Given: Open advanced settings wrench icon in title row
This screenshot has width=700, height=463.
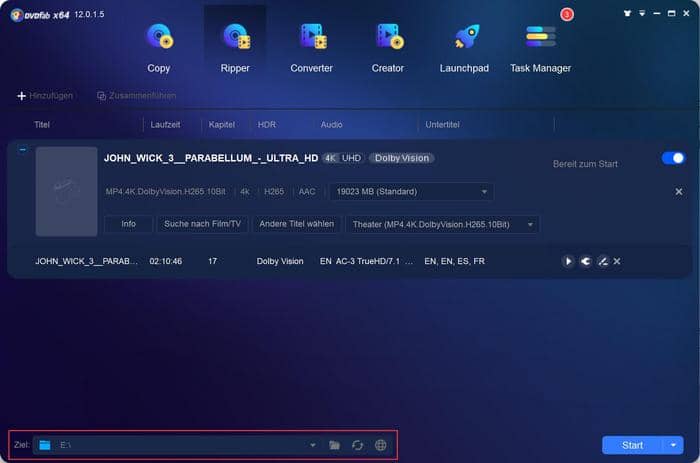Looking at the screenshot, I should pos(585,261).
